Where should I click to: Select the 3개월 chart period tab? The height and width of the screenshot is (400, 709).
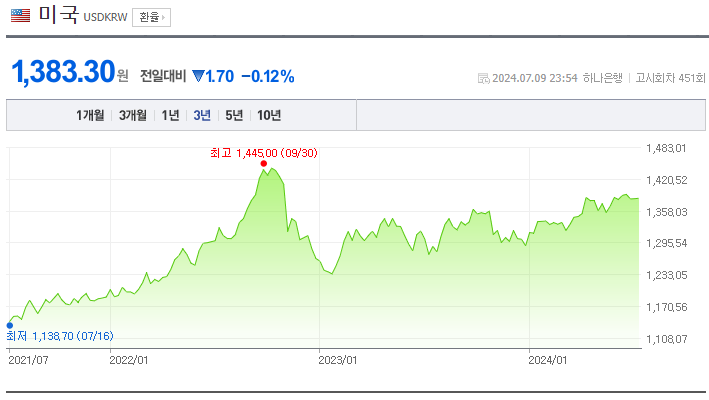pos(132,115)
